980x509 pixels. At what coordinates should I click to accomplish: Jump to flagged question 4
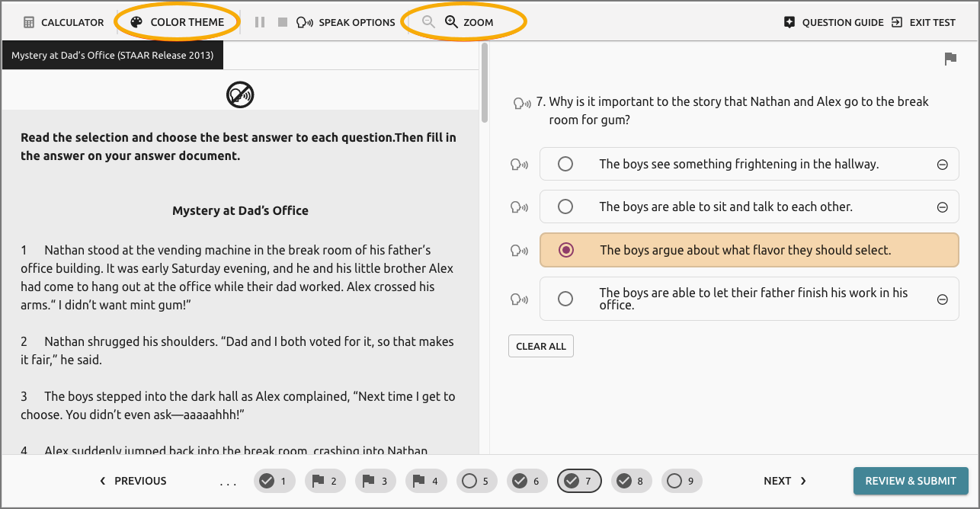pos(427,481)
